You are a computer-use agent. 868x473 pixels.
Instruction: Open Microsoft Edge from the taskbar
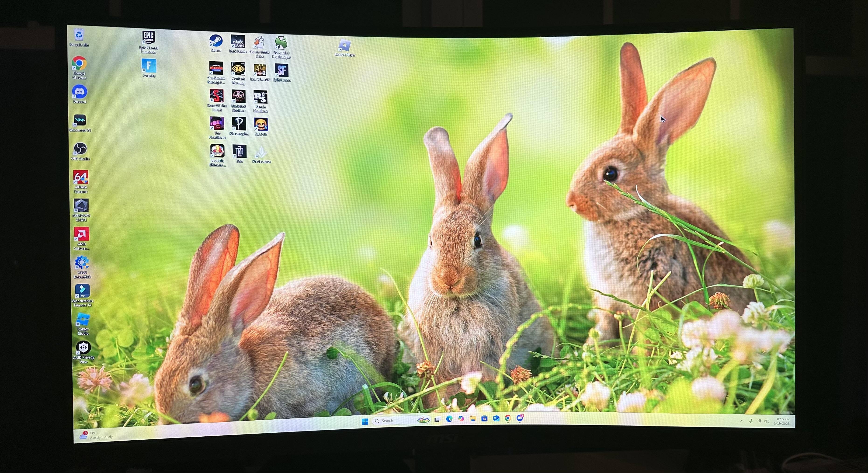pos(449,419)
